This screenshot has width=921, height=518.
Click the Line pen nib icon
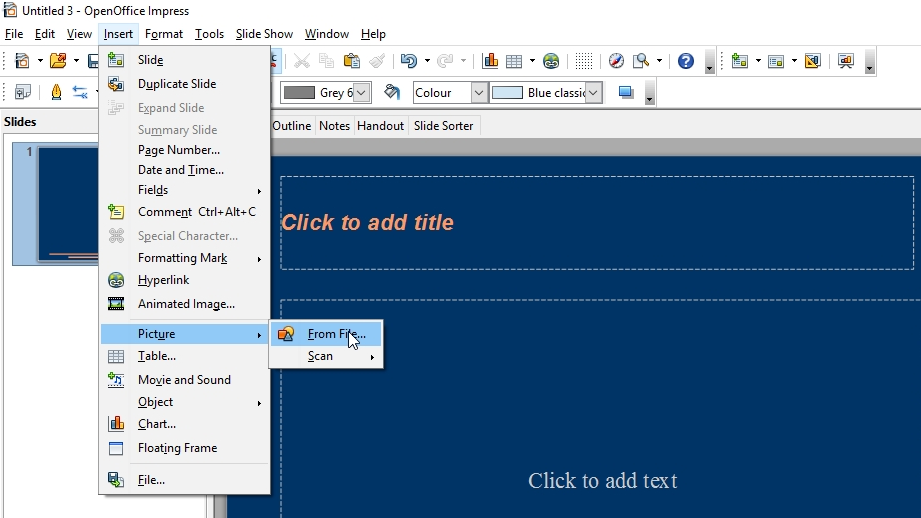56,92
